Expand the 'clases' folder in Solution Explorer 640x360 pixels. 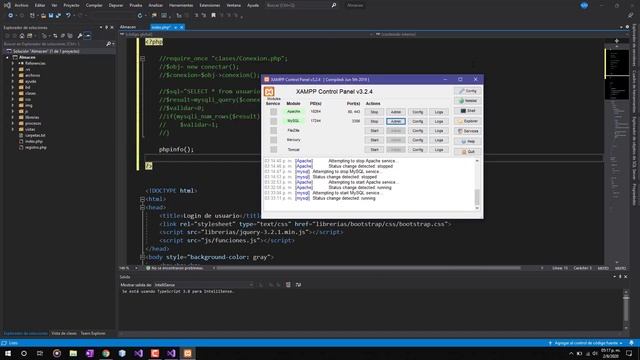13,93
